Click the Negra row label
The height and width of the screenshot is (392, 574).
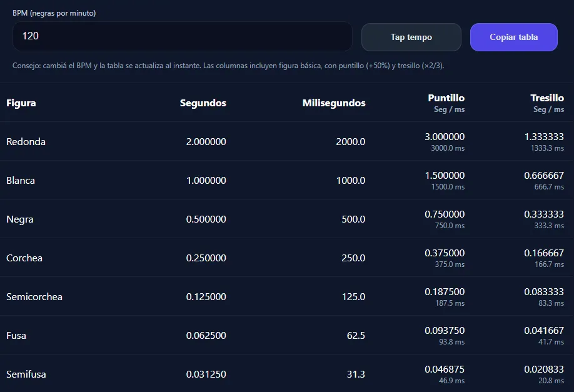point(20,219)
